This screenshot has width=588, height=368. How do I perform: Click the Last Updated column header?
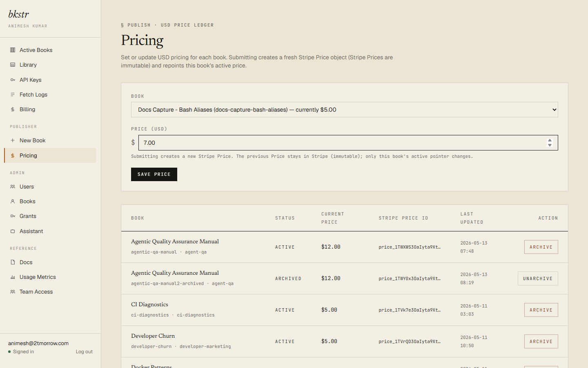pos(472,218)
